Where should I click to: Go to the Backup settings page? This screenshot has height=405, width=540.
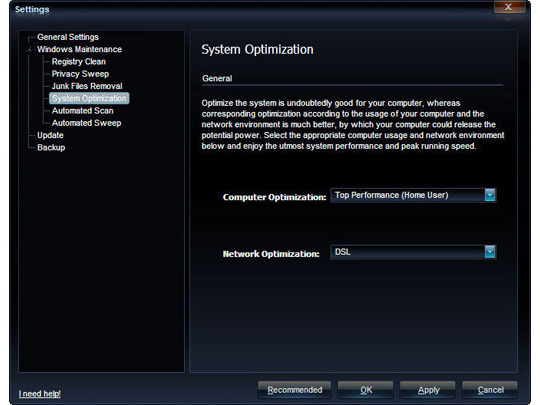[x=51, y=147]
